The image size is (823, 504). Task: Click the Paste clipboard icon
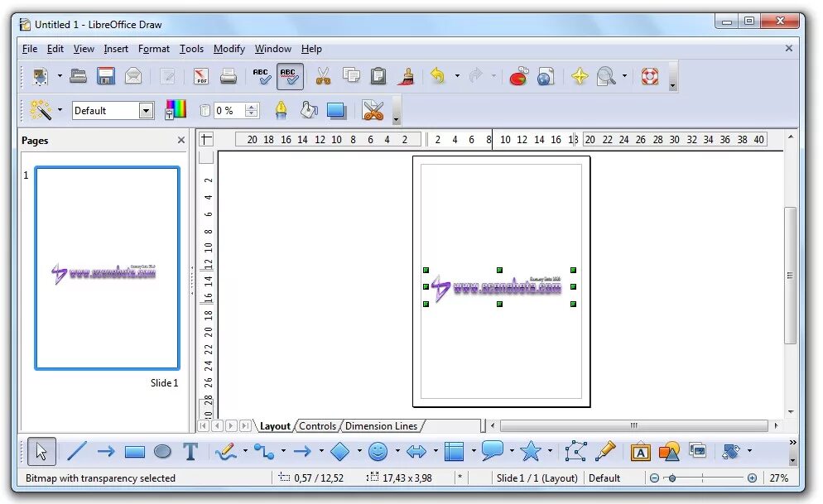(378, 77)
